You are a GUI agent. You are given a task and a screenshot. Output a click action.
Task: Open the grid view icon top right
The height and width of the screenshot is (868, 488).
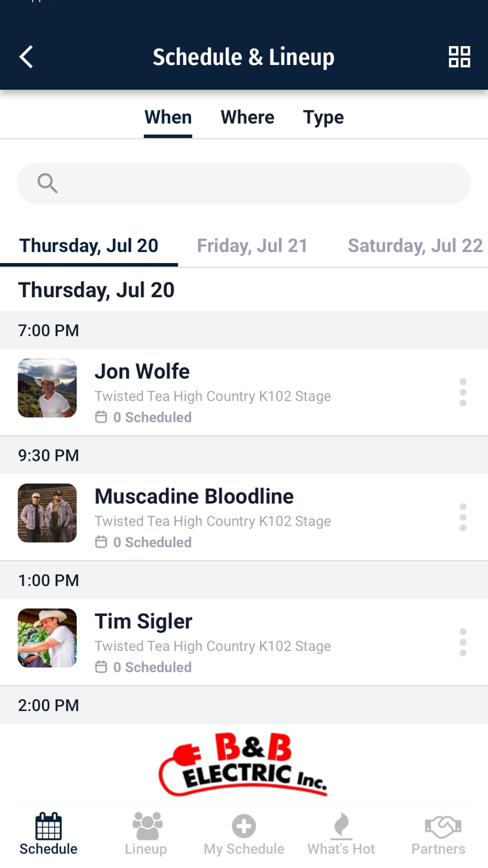point(460,57)
